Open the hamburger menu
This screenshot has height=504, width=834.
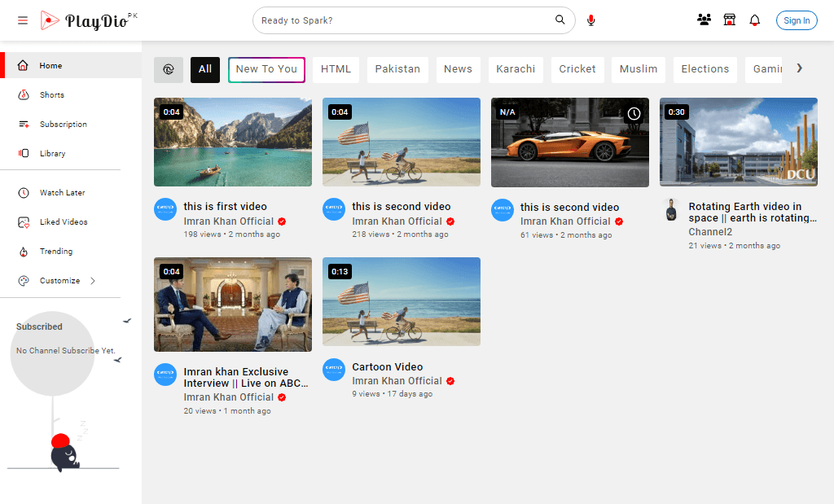click(22, 20)
